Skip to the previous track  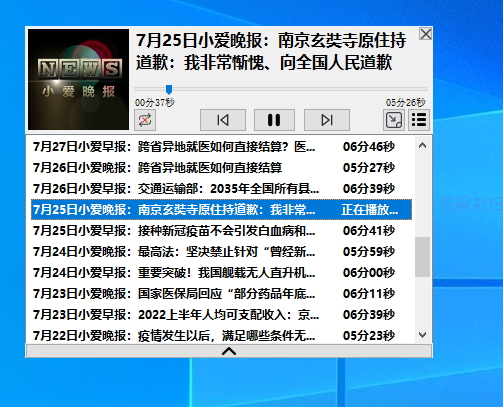pyautogui.click(x=223, y=120)
